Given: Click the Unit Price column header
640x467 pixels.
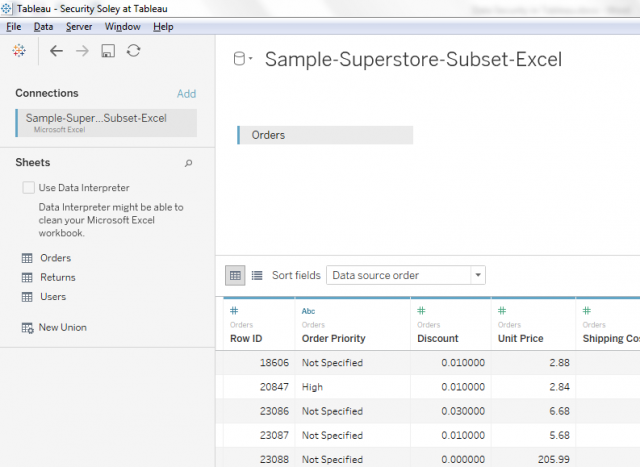Looking at the screenshot, I should coord(520,338).
